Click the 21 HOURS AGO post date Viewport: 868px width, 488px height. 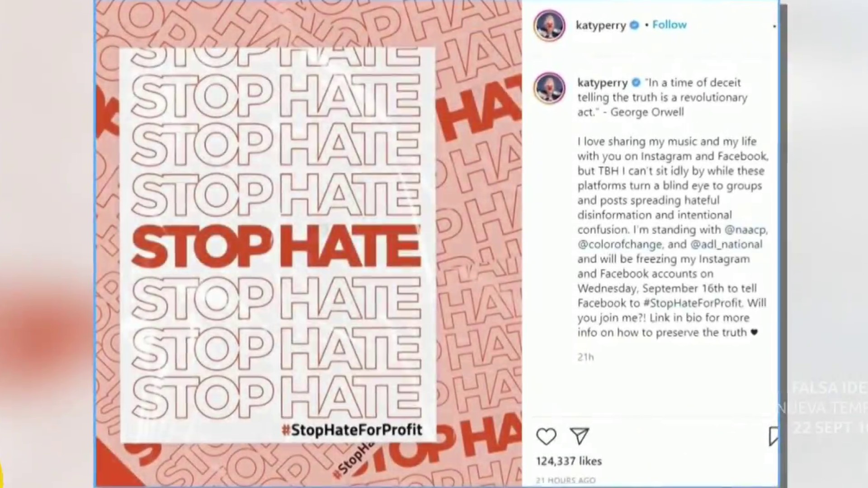pyautogui.click(x=566, y=480)
